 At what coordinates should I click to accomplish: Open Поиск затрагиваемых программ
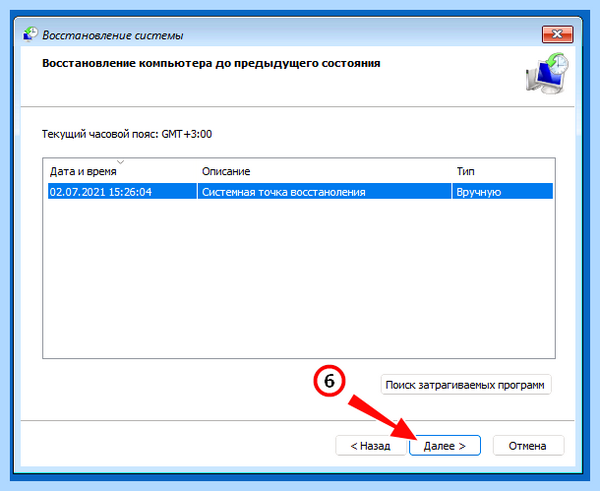pyautogui.click(x=466, y=385)
